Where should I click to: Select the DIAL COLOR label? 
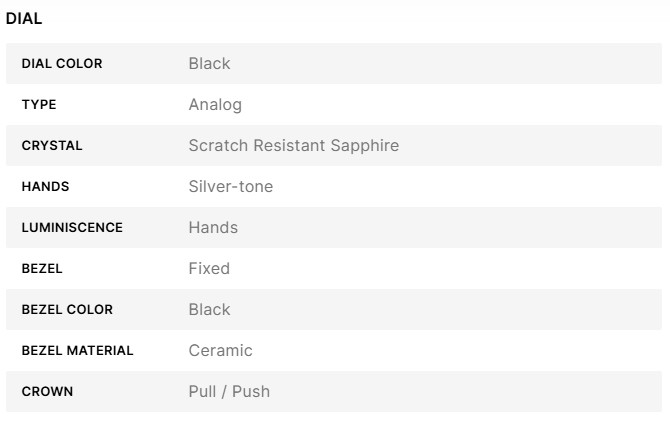[x=62, y=64]
